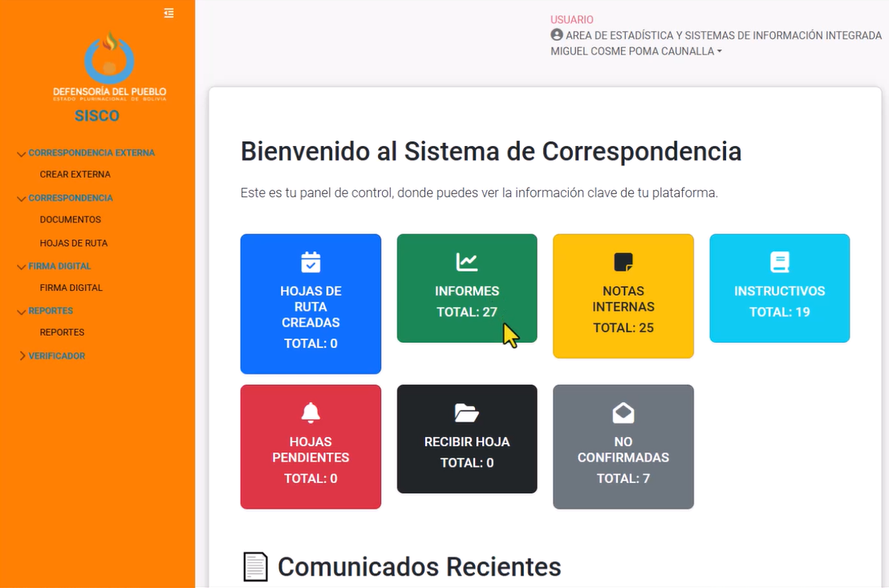Screen dimensions: 889x588
Task: Click the SISCO title link
Action: [x=97, y=116]
